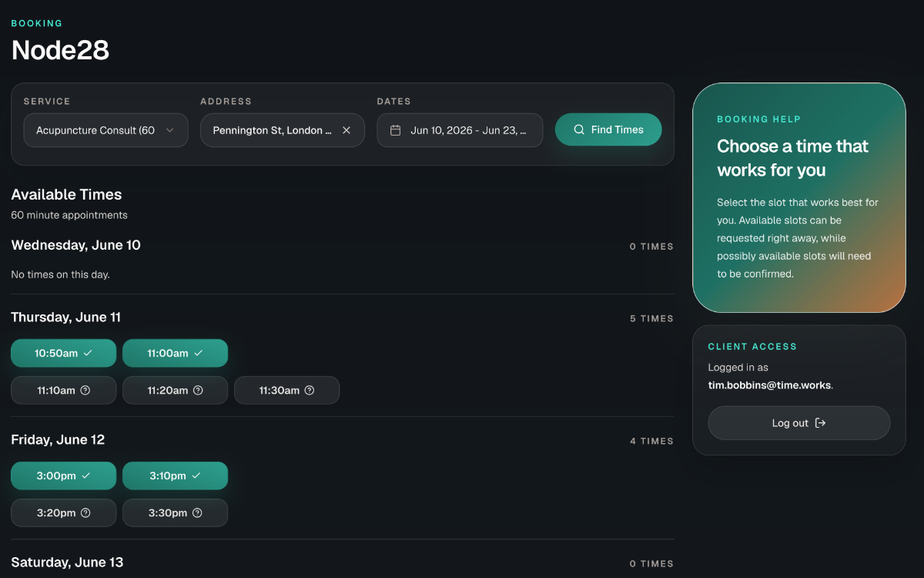
Task: Click the 'Choose a time that works for you' heading
Action: pyautogui.click(x=792, y=158)
